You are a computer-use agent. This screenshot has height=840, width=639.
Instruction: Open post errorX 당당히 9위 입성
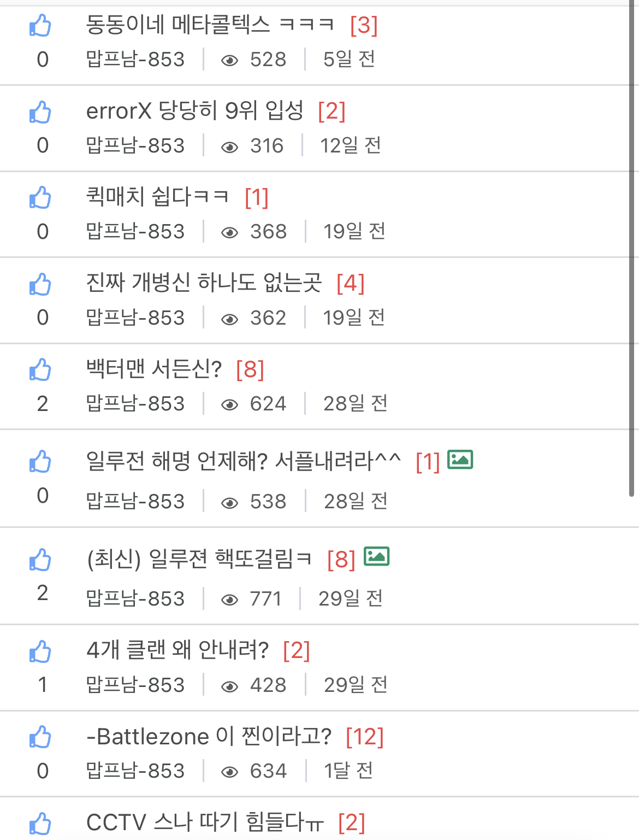click(x=194, y=111)
